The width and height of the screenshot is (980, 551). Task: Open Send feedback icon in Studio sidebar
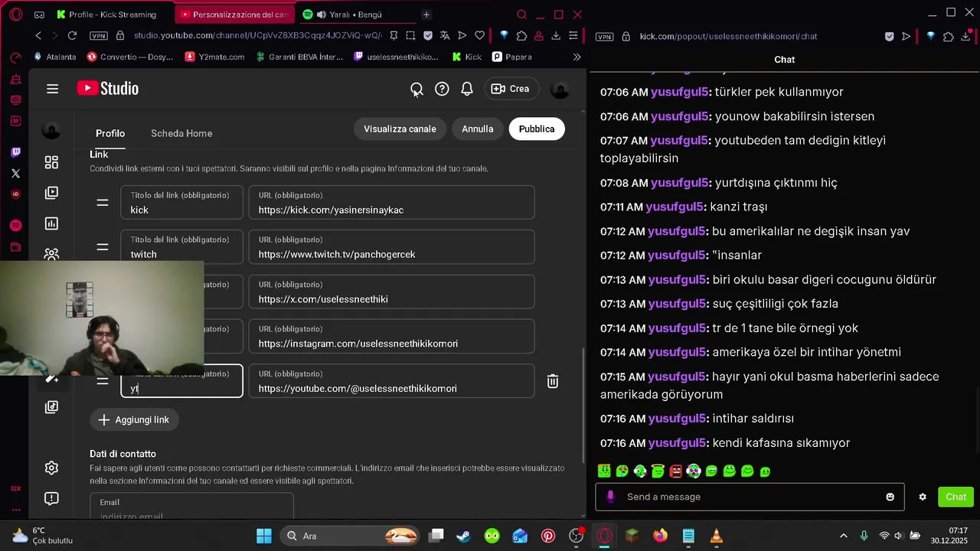coord(51,498)
